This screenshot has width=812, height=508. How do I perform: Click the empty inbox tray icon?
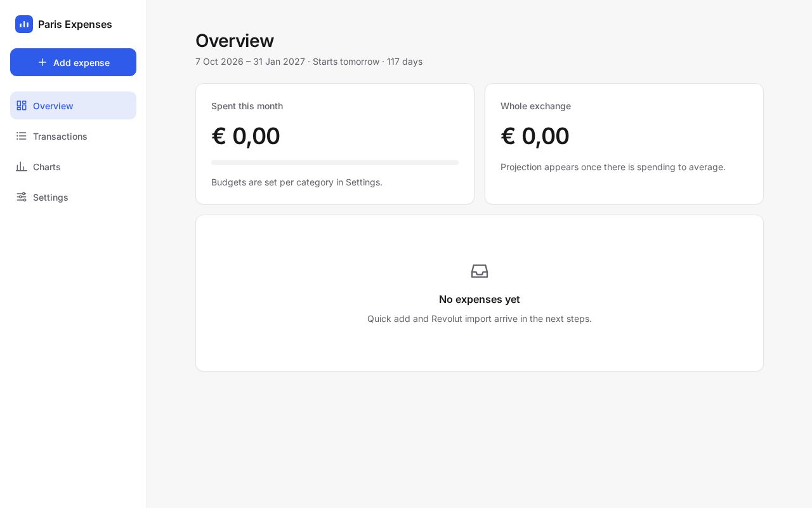480,271
